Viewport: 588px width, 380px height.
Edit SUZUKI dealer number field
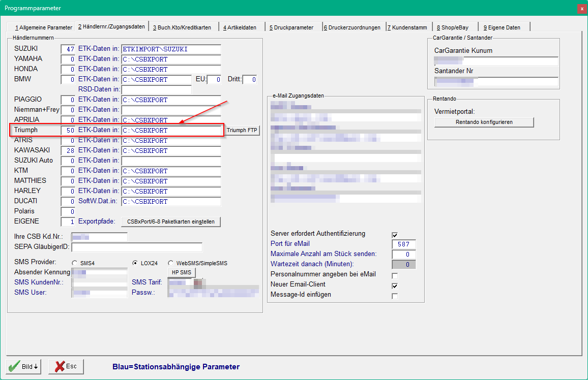pyautogui.click(x=68, y=49)
